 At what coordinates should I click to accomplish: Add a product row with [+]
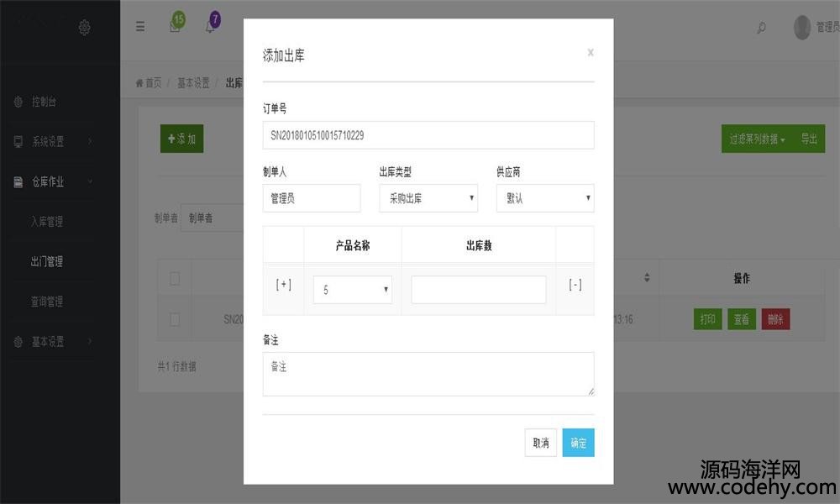283,285
